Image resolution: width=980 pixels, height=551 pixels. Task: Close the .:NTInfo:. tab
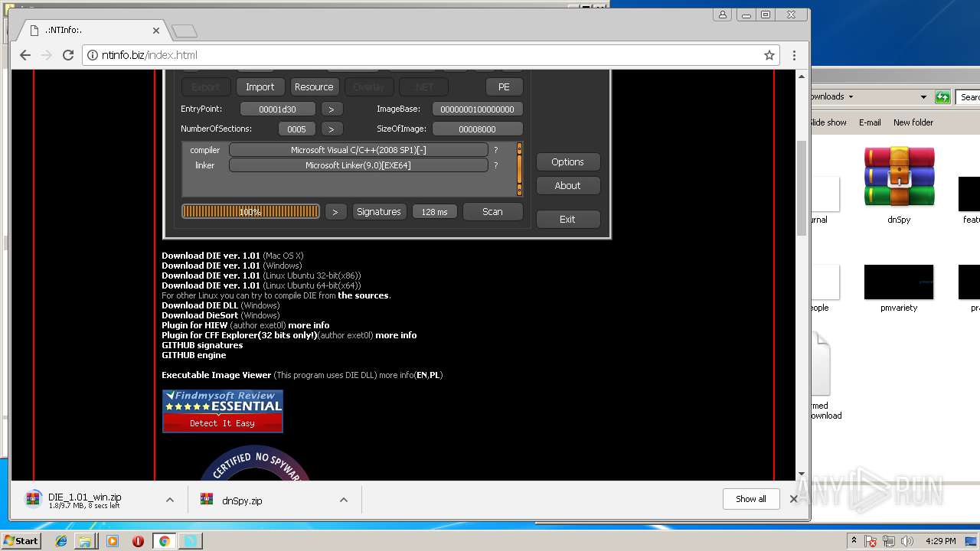(156, 31)
